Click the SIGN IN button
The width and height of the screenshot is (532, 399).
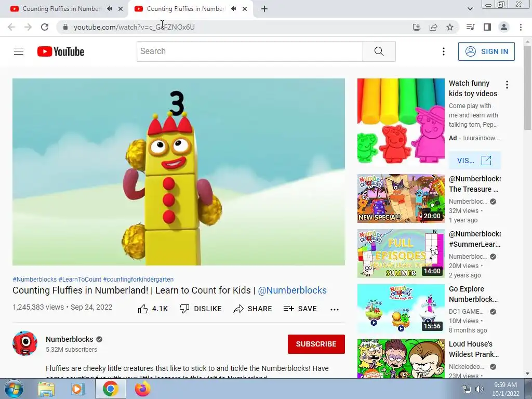(486, 51)
